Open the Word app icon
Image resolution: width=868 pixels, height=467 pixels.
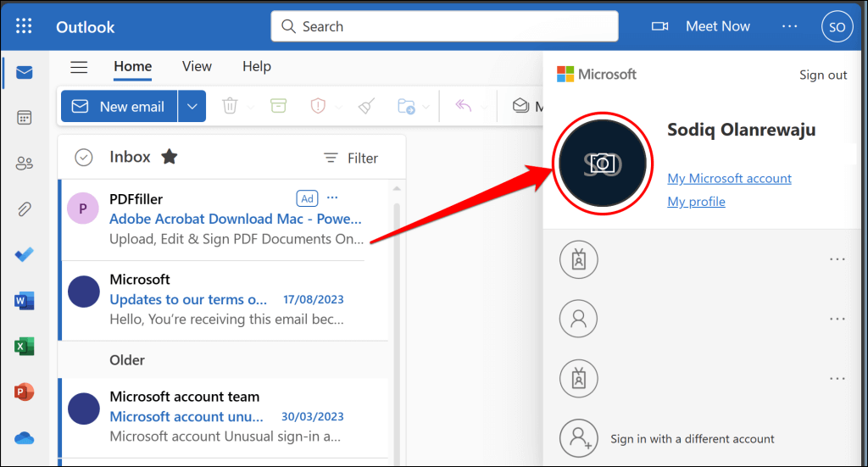(25, 301)
